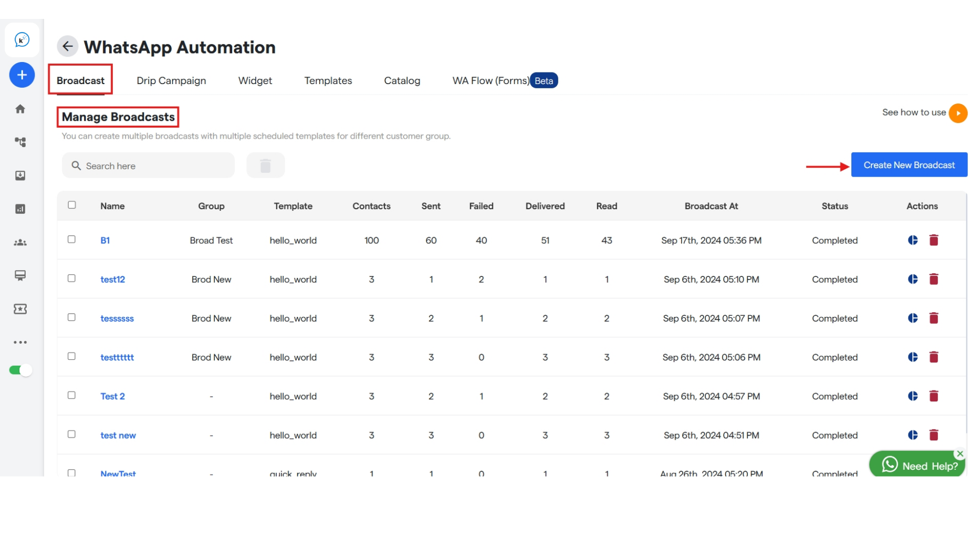Delete the B1 broadcast
The height and width of the screenshot is (536, 980).
point(934,240)
